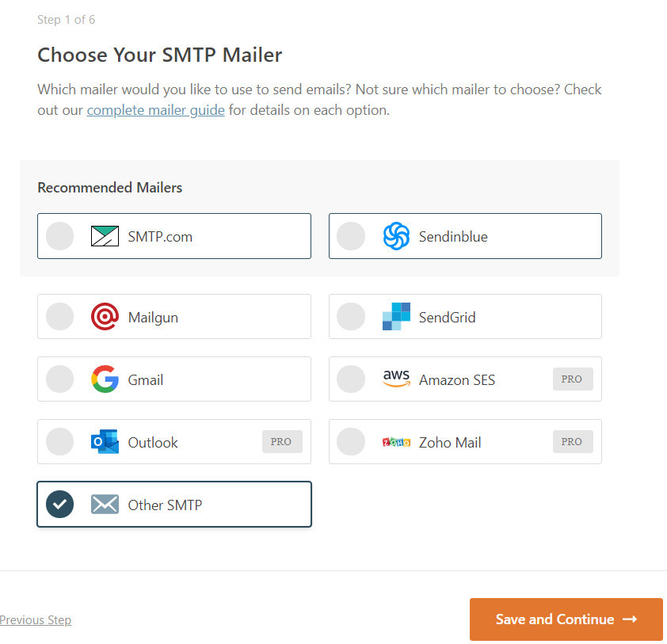Image resolution: width=667 pixels, height=644 pixels.
Task: Choose the Mailgun radio option
Action: tap(60, 317)
